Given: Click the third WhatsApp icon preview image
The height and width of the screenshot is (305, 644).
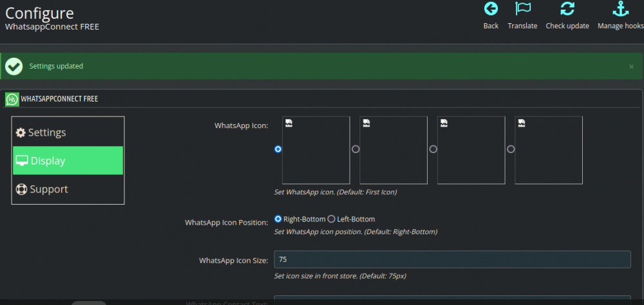Looking at the screenshot, I should pos(471,150).
